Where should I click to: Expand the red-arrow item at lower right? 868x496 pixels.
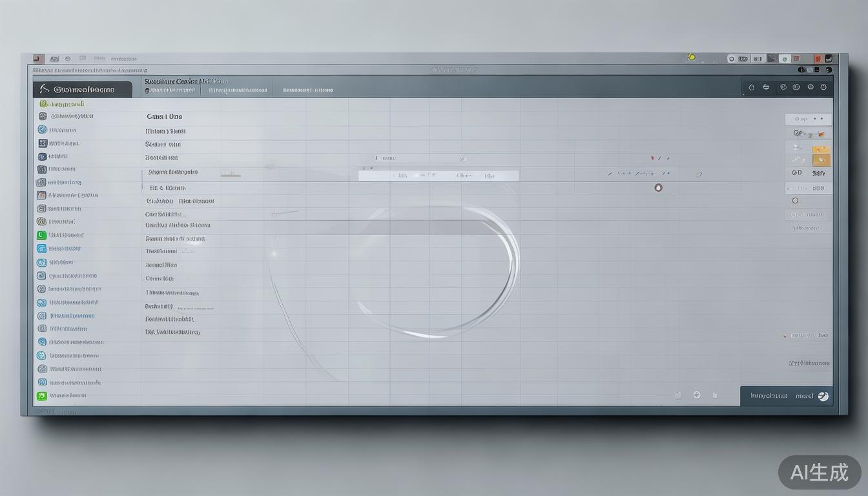tap(805, 336)
